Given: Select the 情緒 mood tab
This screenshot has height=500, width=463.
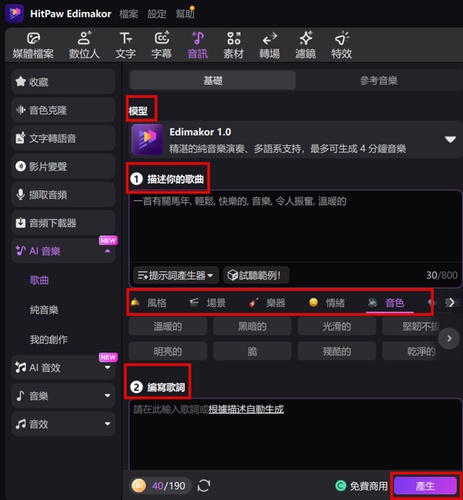Looking at the screenshot, I should click(x=327, y=303).
